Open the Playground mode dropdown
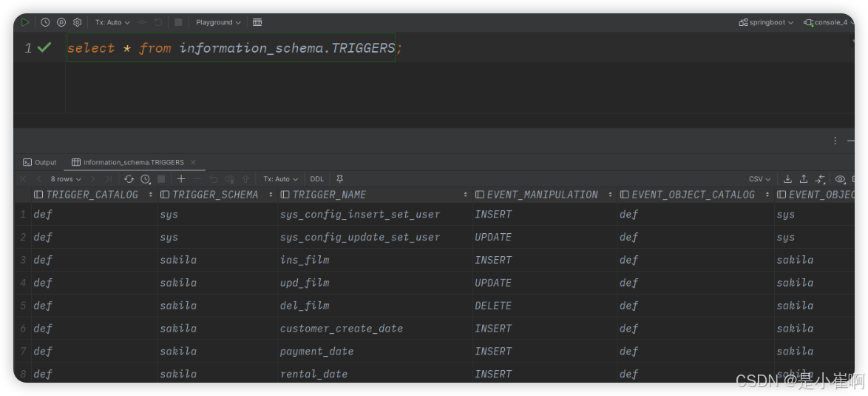The image size is (868, 396). click(218, 22)
